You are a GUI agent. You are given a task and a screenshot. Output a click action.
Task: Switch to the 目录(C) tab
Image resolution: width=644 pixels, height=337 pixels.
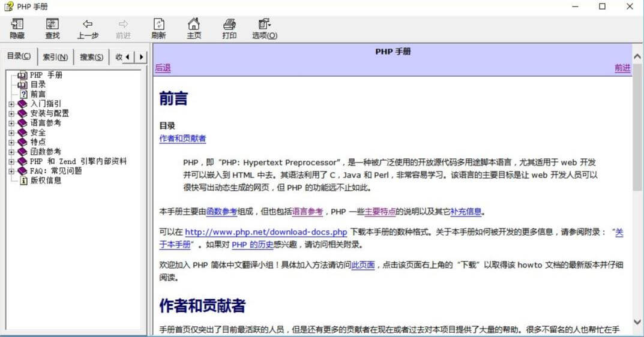(19, 56)
